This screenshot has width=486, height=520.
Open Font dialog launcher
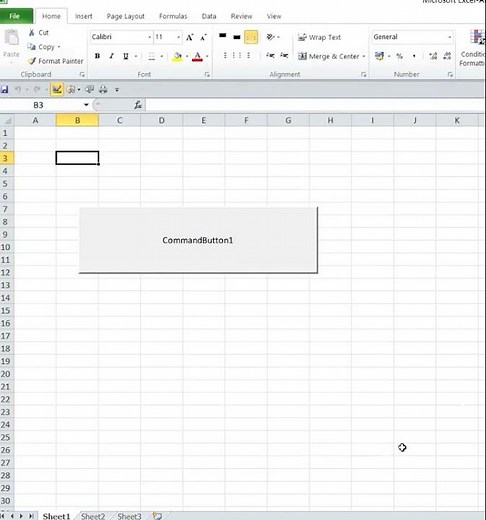point(207,75)
